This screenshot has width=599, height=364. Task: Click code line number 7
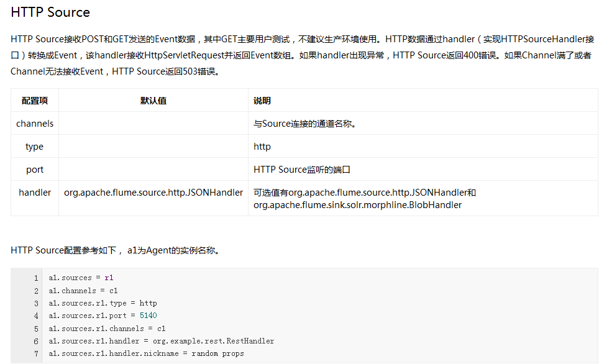pyautogui.click(x=36, y=353)
